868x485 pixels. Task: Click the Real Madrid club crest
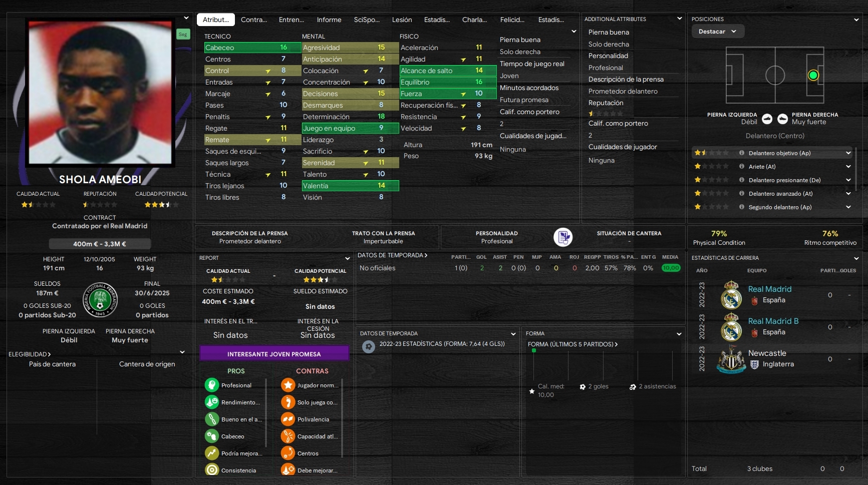pyautogui.click(x=731, y=294)
